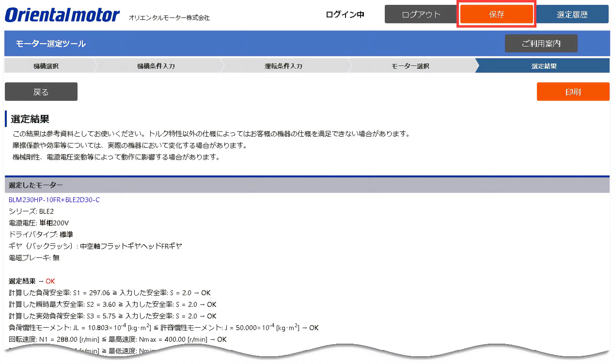Viewport: 614px width, 364px height.
Task: Click the red OK result text
Action: [x=50, y=281]
